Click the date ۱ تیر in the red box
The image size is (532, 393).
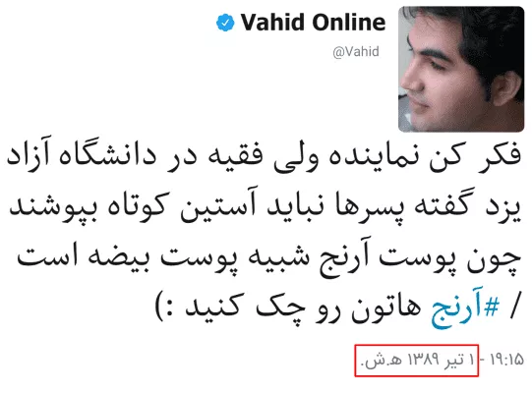[460, 360]
